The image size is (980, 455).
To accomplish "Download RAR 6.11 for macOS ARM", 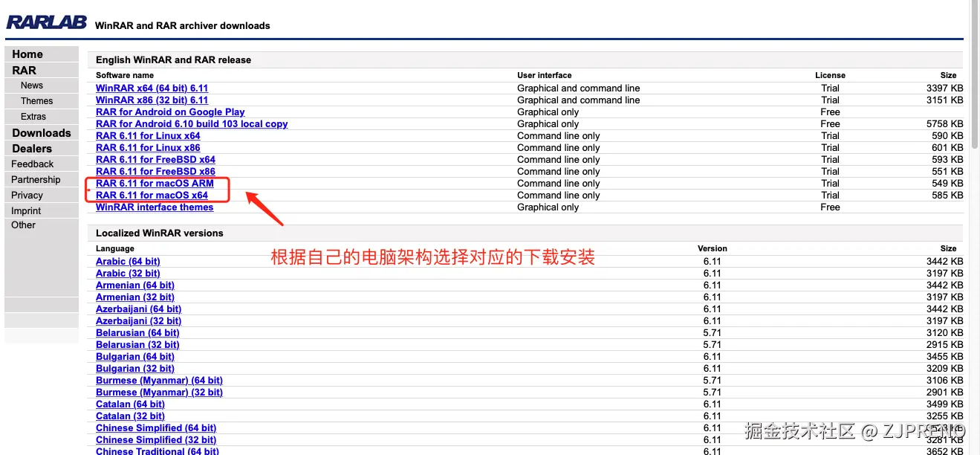I will point(155,184).
